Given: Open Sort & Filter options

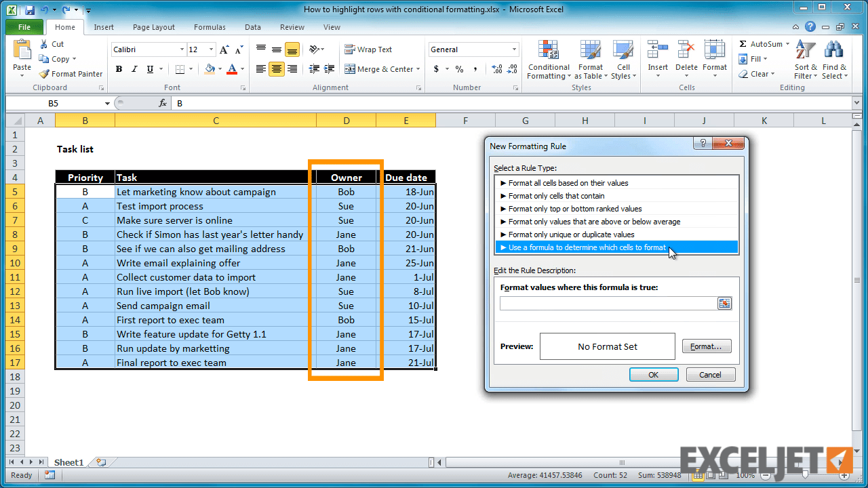Looking at the screenshot, I should [x=805, y=60].
